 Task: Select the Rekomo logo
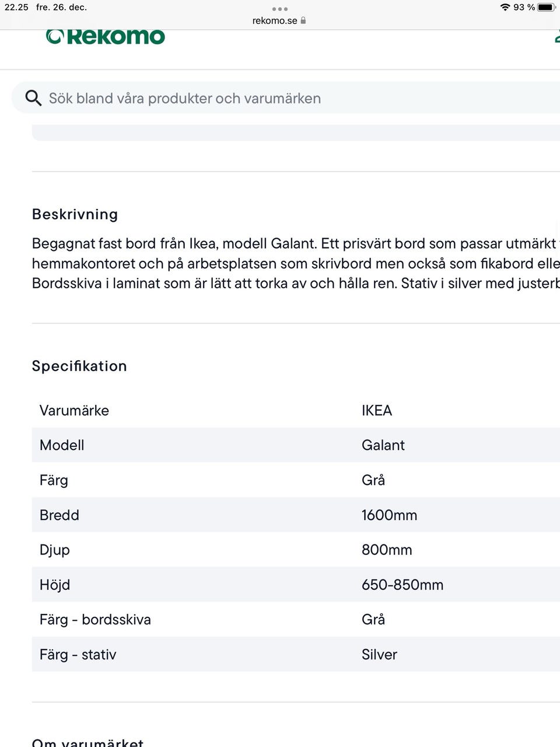[105, 36]
